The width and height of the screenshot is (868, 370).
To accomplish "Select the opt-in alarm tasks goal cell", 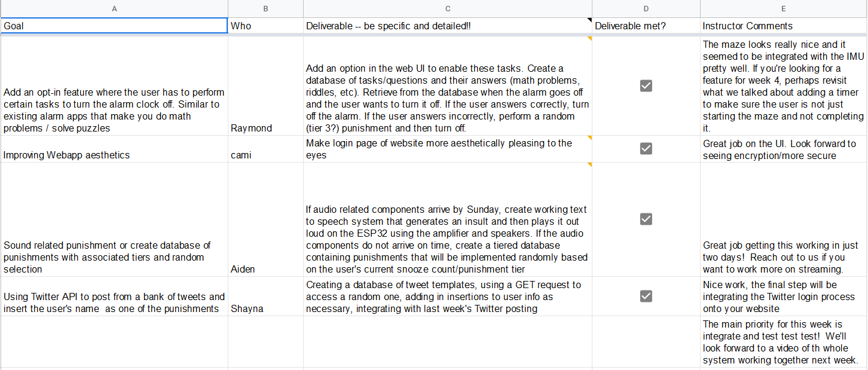I will click(114, 86).
